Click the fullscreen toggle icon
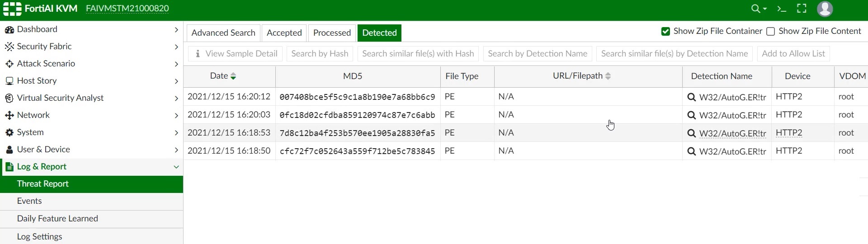This screenshot has width=868, height=244. point(802,9)
